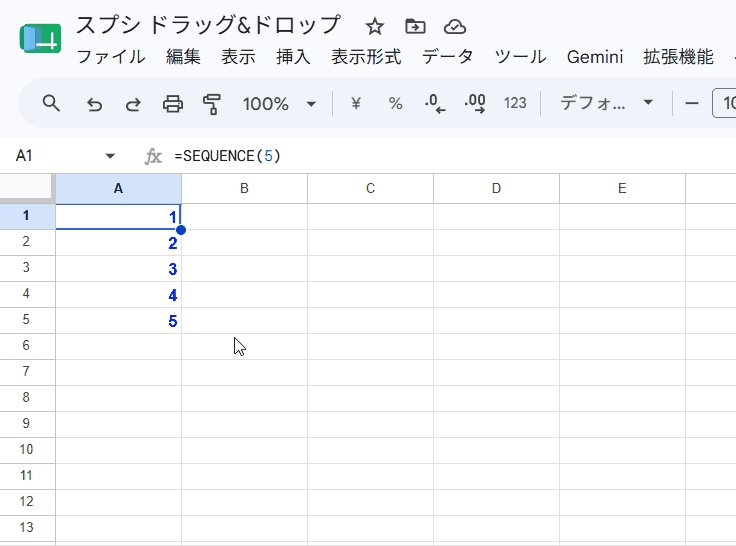Screen dimensions: 736x546
Task: Select column A header
Action: (x=118, y=189)
